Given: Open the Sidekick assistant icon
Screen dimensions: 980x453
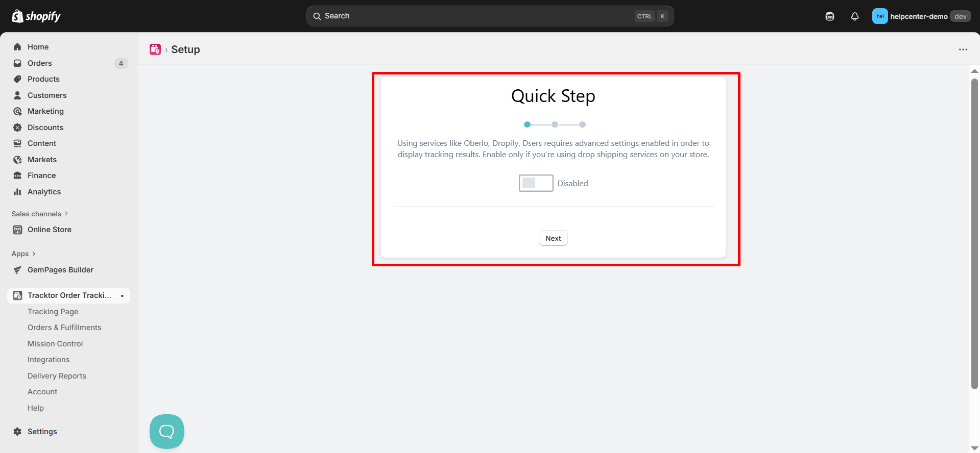Looking at the screenshot, I should tap(830, 16).
